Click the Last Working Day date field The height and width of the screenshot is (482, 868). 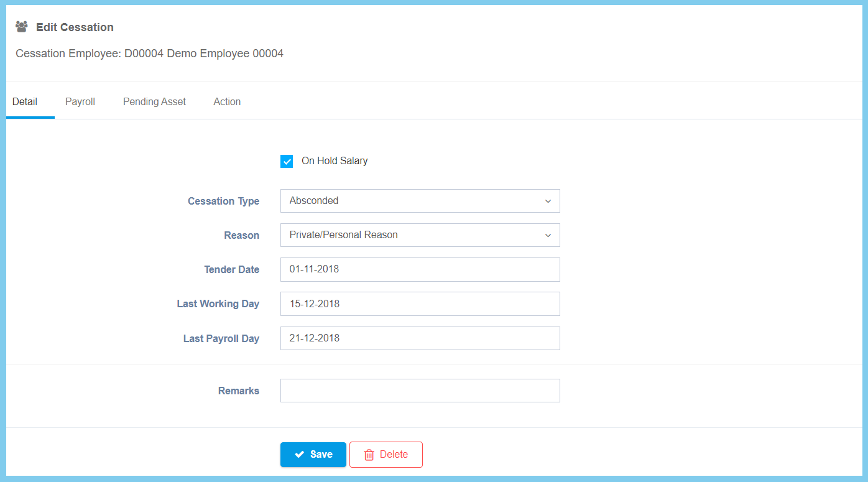pos(420,304)
